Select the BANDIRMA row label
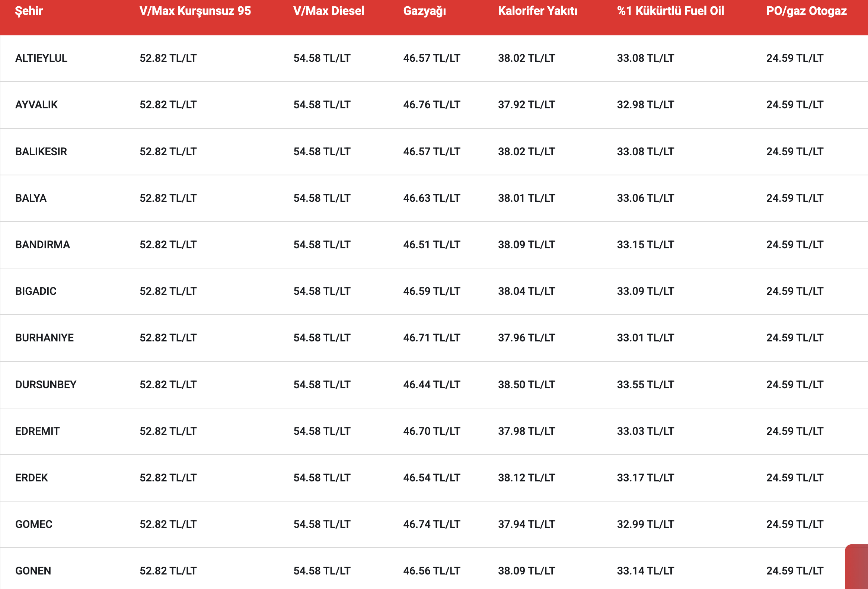 coord(42,245)
